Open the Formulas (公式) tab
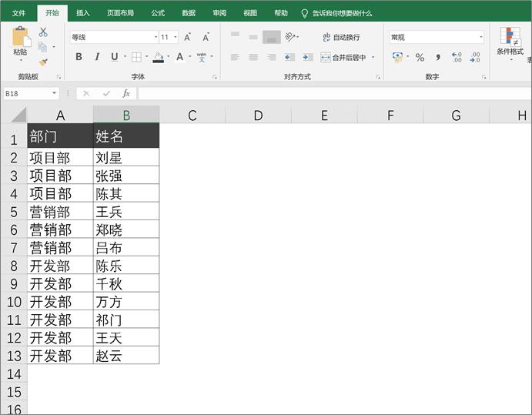The width and height of the screenshot is (532, 415). [x=158, y=13]
